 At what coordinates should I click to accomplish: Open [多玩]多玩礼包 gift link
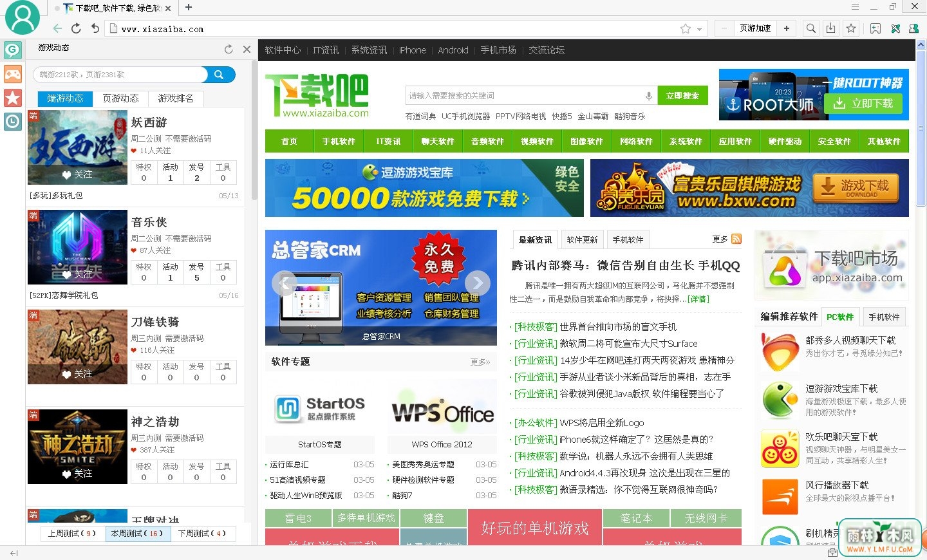point(56,196)
